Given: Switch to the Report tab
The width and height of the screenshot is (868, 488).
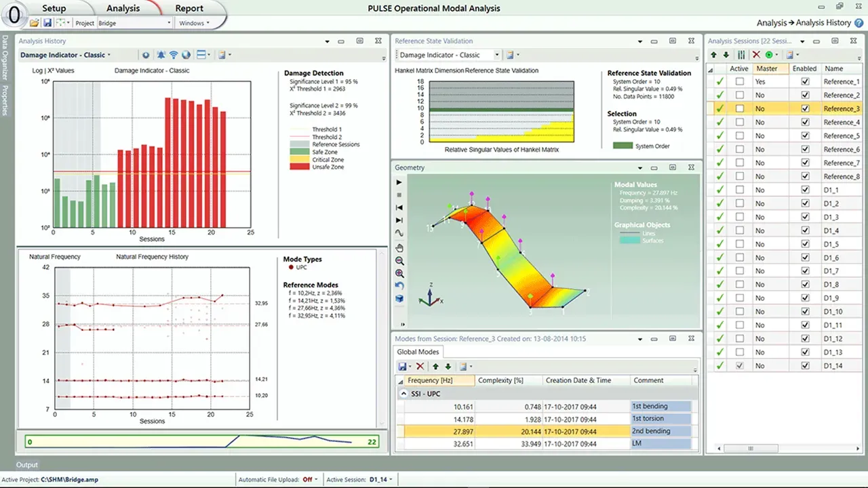Looking at the screenshot, I should click(x=189, y=8).
